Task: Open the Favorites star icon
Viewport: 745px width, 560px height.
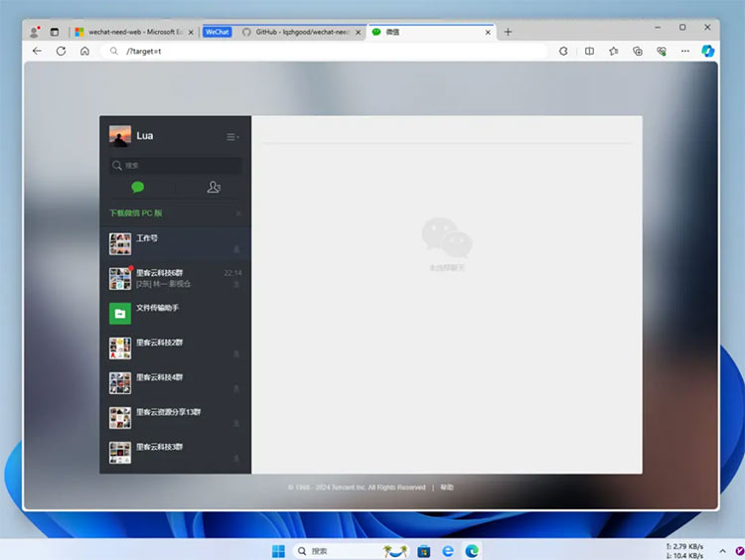Action: pyautogui.click(x=614, y=51)
